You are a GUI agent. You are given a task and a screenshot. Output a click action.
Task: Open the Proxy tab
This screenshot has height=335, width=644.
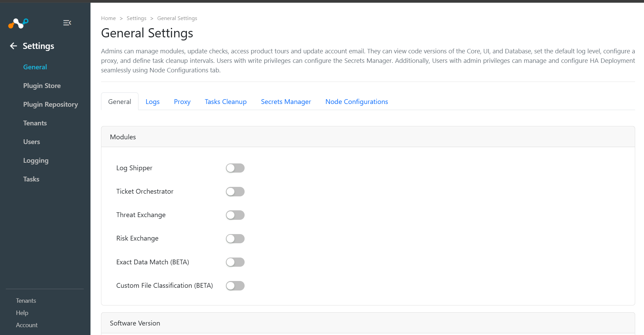coord(182,102)
